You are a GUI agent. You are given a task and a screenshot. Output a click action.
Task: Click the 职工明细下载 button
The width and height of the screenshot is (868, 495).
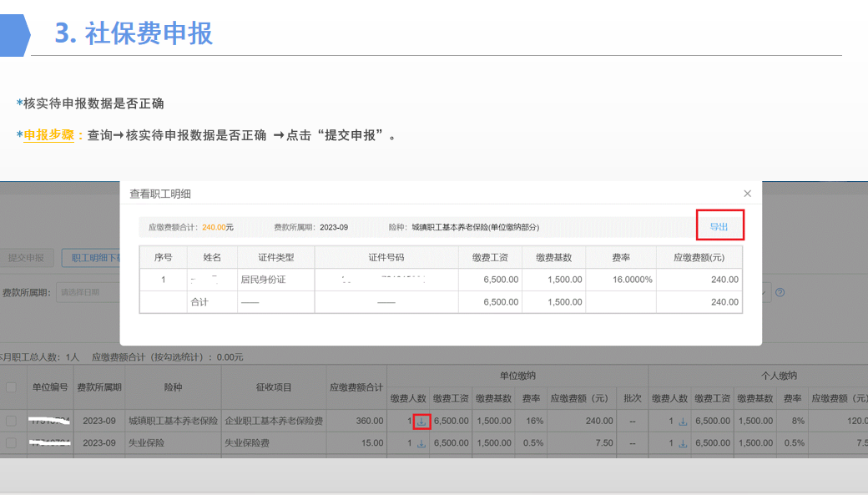tap(92, 258)
